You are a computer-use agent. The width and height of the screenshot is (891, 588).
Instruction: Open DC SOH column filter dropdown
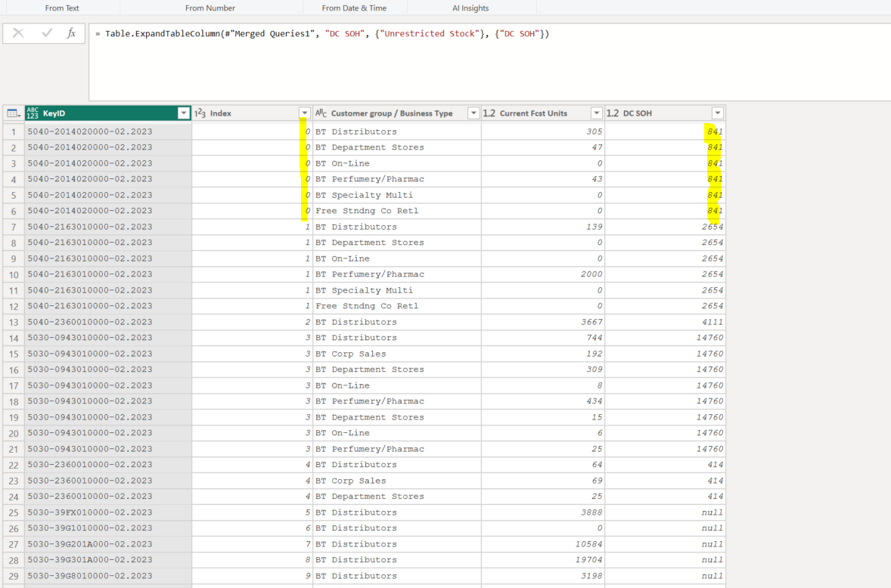click(x=718, y=113)
